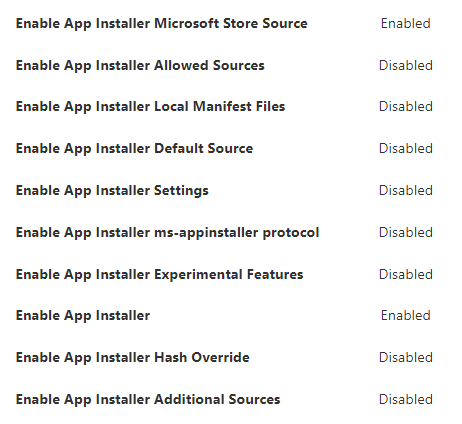Image resolution: width=462 pixels, height=424 pixels.
Task: Select 'Enable App Installer Local Manifest Files' label
Action: pos(150,107)
